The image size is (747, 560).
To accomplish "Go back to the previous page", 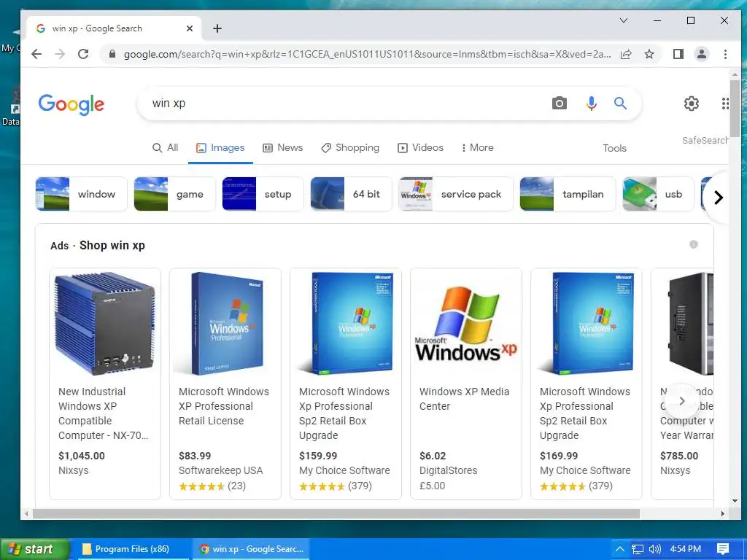I will 36,54.
